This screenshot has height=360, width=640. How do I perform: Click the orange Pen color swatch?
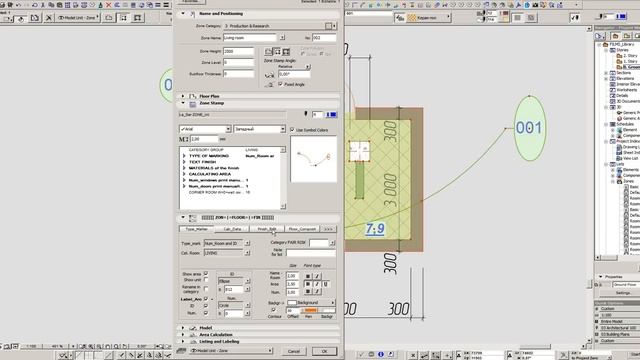311,311
